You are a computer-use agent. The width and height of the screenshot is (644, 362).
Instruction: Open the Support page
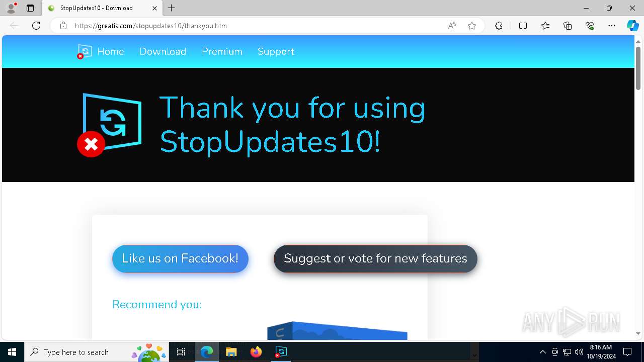pyautogui.click(x=276, y=51)
